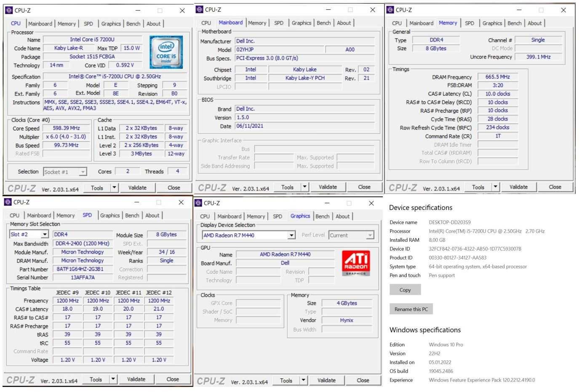Click CPU-Z app icon in Mainboard window title

(x=199, y=9)
